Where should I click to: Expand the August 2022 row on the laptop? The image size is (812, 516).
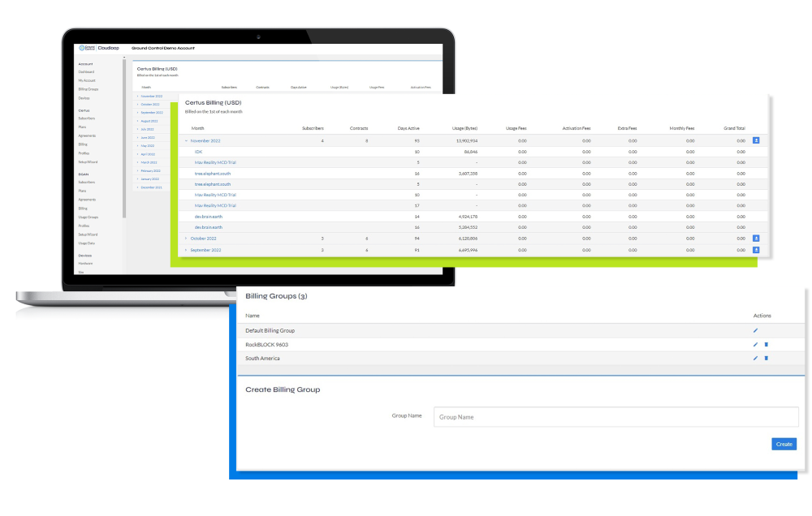tap(138, 121)
